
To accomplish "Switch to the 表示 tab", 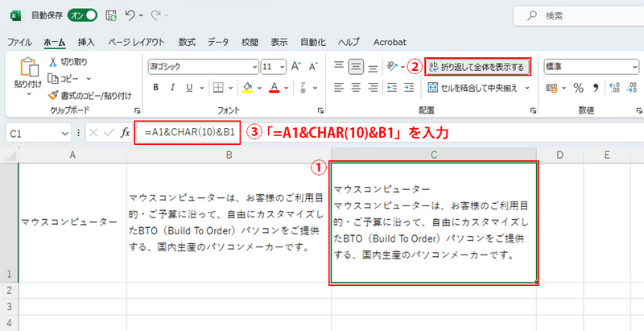I will pos(279,42).
